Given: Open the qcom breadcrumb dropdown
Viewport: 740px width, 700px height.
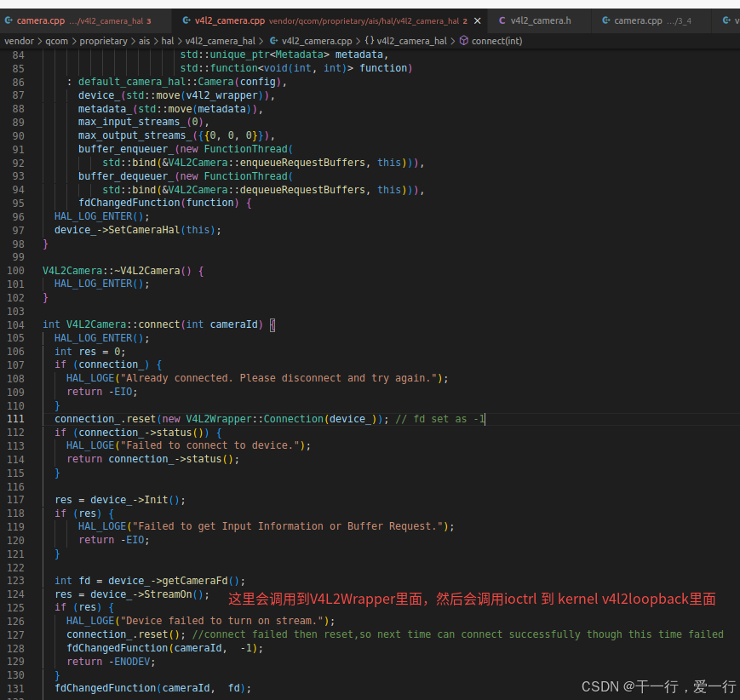Looking at the screenshot, I should (x=57, y=41).
